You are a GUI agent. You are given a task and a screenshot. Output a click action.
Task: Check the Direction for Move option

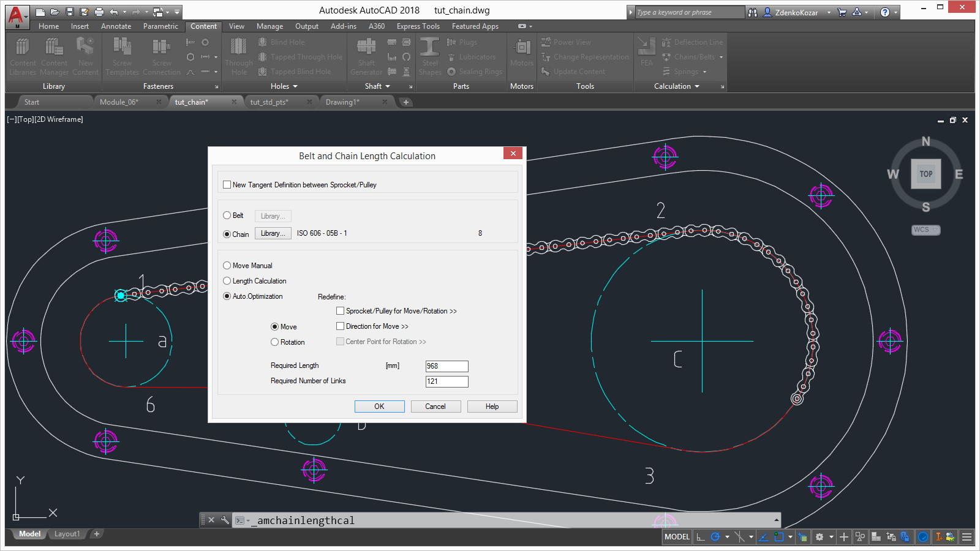click(x=341, y=326)
